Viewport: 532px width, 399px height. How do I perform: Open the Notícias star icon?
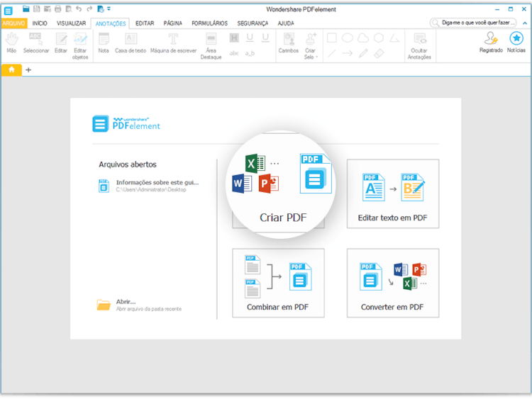click(516, 42)
